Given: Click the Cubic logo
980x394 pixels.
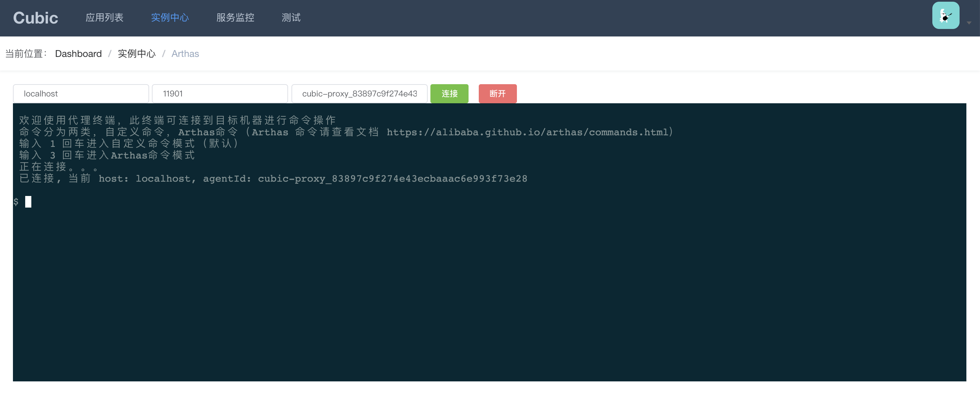Looking at the screenshot, I should pyautogui.click(x=35, y=18).
